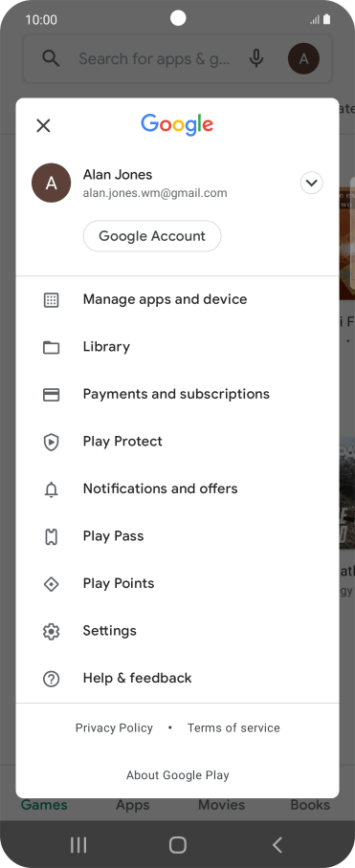Open Manage apps and device grid icon
The image size is (355, 868).
click(51, 300)
